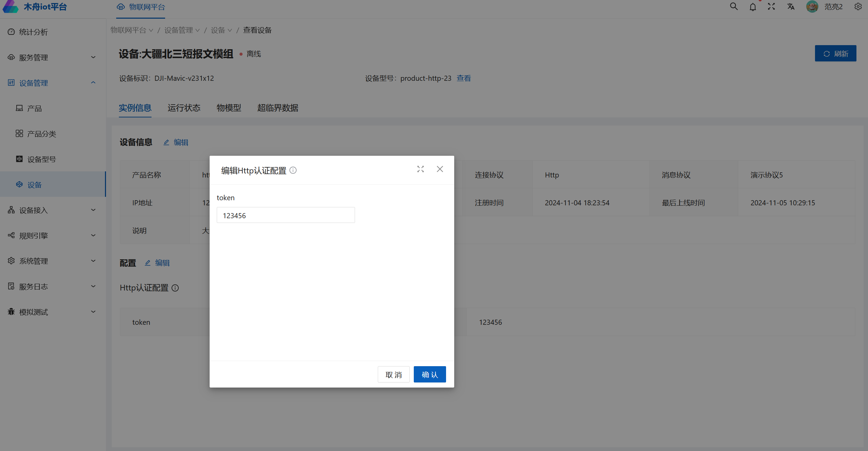The width and height of the screenshot is (868, 451).
Task: Click the search magnifier icon
Action: click(734, 6)
